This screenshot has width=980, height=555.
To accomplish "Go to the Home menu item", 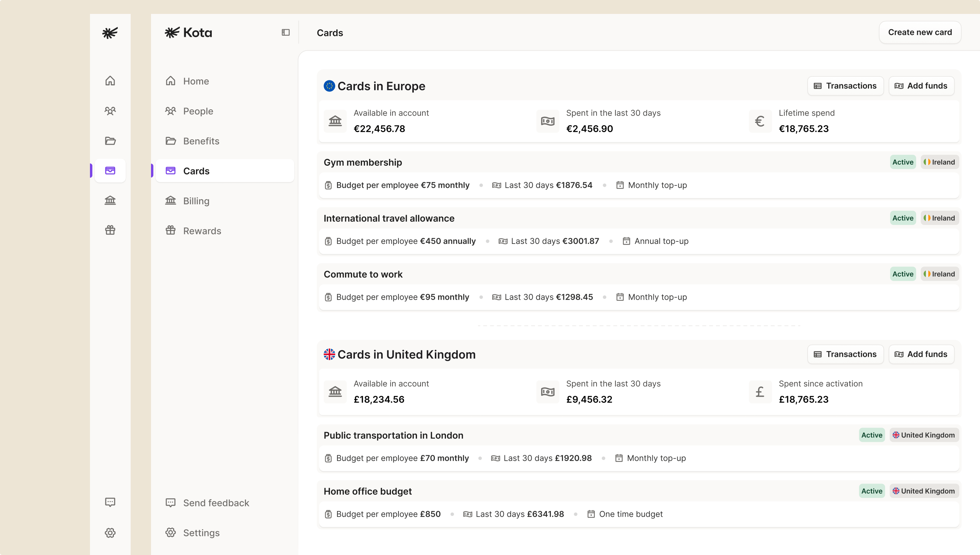I will click(x=196, y=81).
